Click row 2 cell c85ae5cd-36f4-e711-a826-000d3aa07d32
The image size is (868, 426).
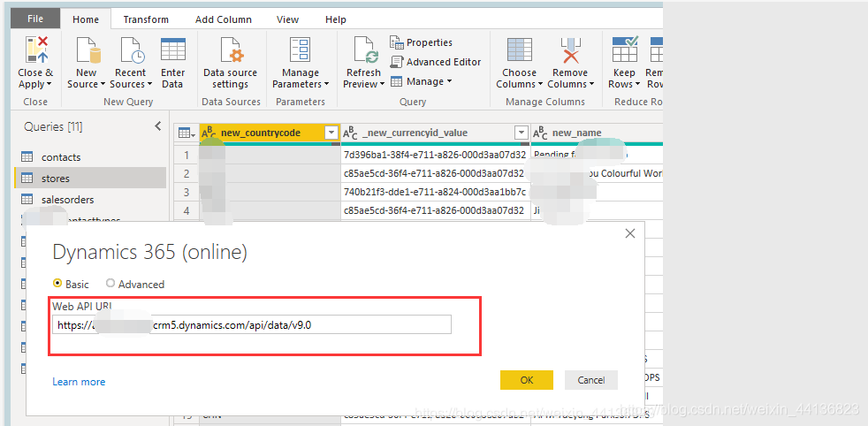[436, 173]
